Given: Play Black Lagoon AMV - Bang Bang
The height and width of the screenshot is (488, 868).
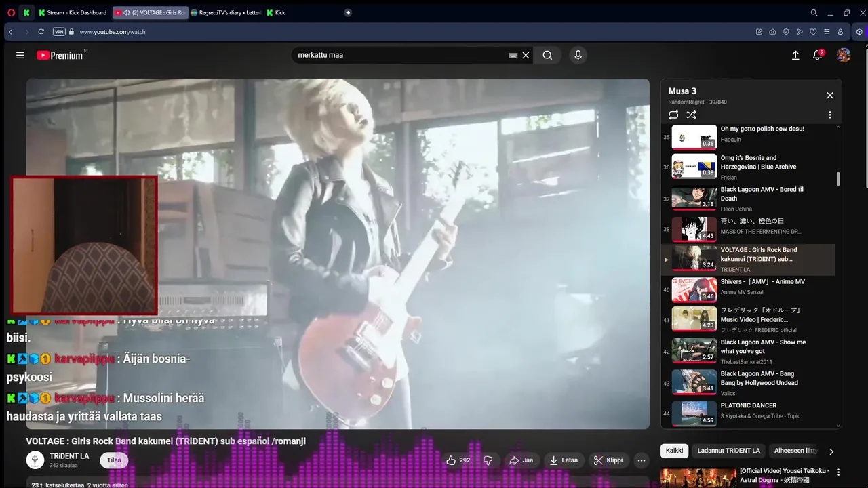Looking at the screenshot, I should click(748, 383).
